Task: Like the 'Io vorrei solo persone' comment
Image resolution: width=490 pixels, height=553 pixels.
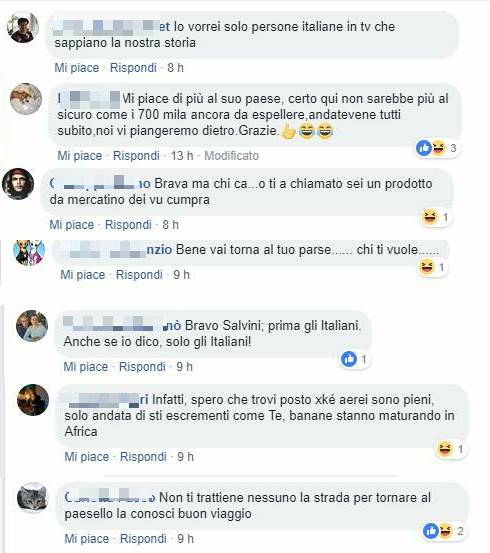Action: [x=77, y=67]
